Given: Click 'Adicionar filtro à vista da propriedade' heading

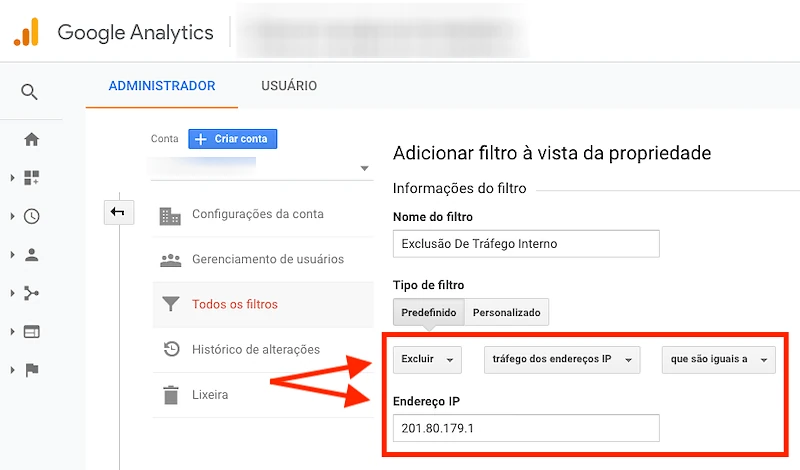Looking at the screenshot, I should (x=552, y=153).
